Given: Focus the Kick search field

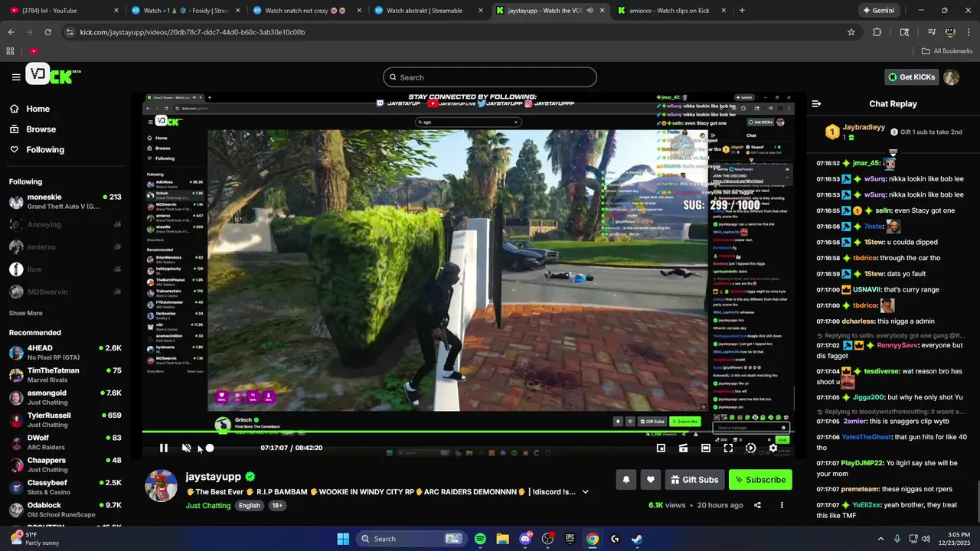Looking at the screenshot, I should [x=490, y=77].
